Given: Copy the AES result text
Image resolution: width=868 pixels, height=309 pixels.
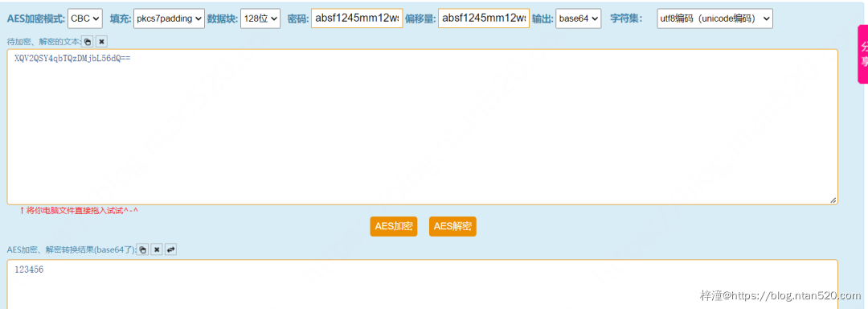Looking at the screenshot, I should click(143, 249).
